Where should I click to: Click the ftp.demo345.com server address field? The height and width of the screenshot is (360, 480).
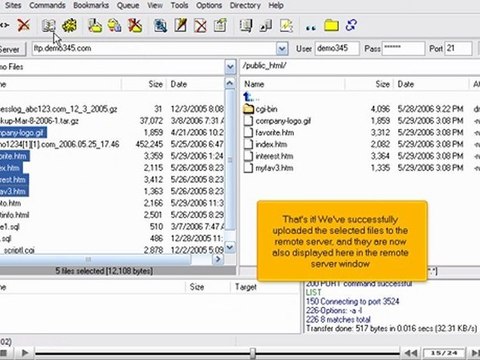tap(154, 49)
